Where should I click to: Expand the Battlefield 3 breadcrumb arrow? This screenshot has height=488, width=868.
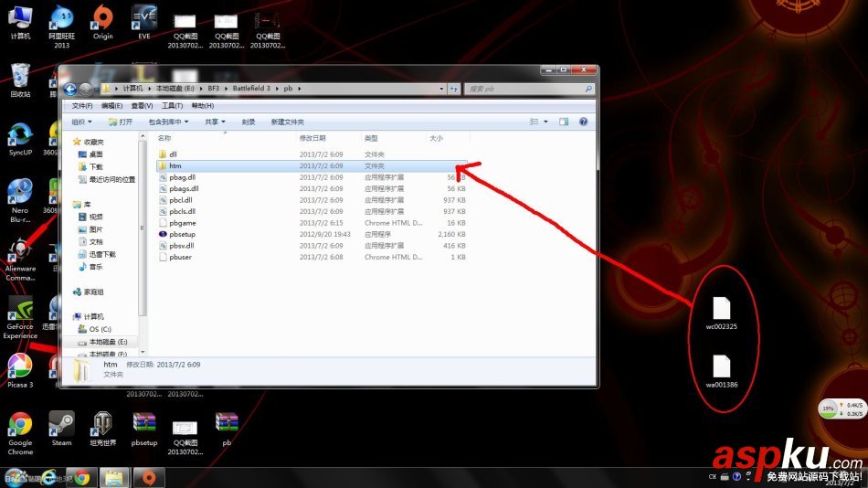click(276, 89)
